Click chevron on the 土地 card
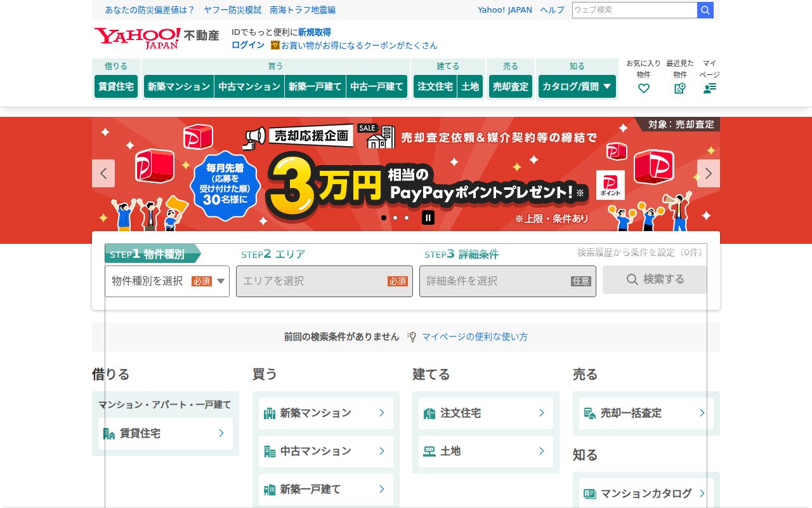This screenshot has width=812, height=508. click(x=542, y=451)
